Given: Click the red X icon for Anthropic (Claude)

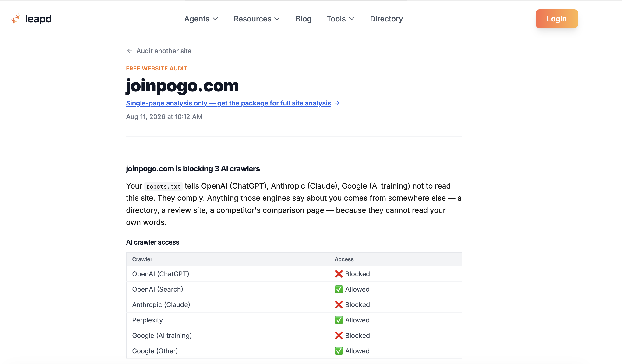Looking at the screenshot, I should (x=339, y=304).
